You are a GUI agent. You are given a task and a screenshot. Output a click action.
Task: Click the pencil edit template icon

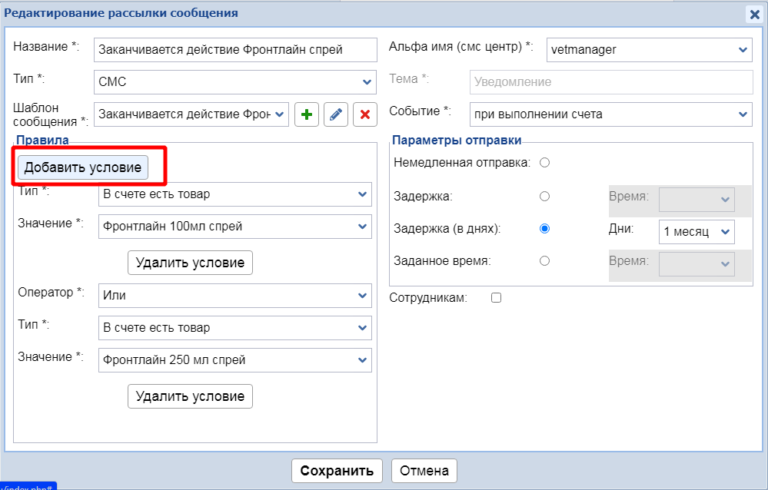336,115
